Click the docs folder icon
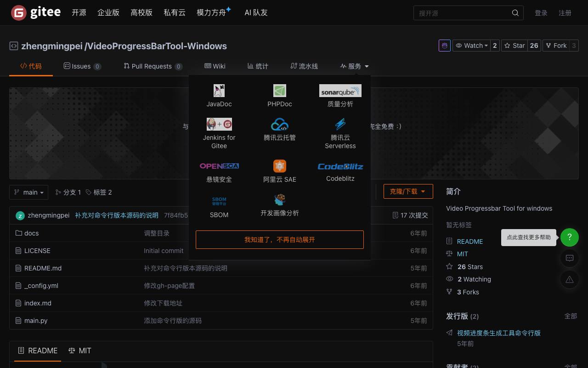 tap(19, 233)
